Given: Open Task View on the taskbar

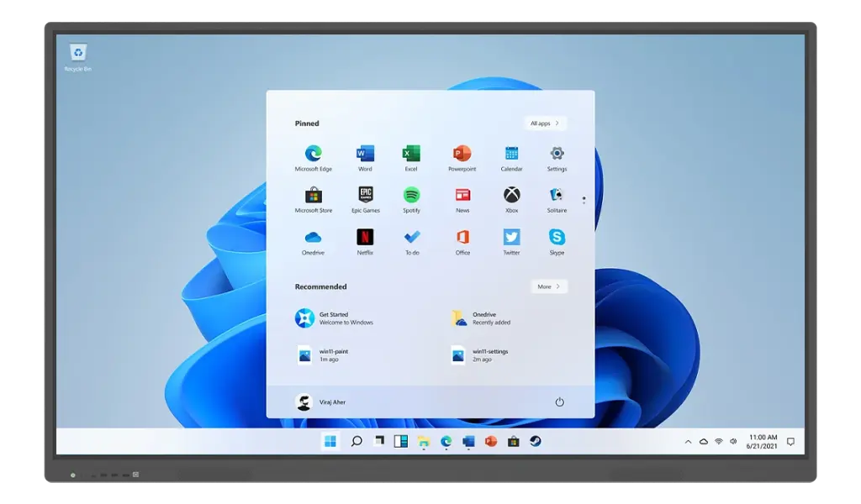Looking at the screenshot, I should point(379,441).
